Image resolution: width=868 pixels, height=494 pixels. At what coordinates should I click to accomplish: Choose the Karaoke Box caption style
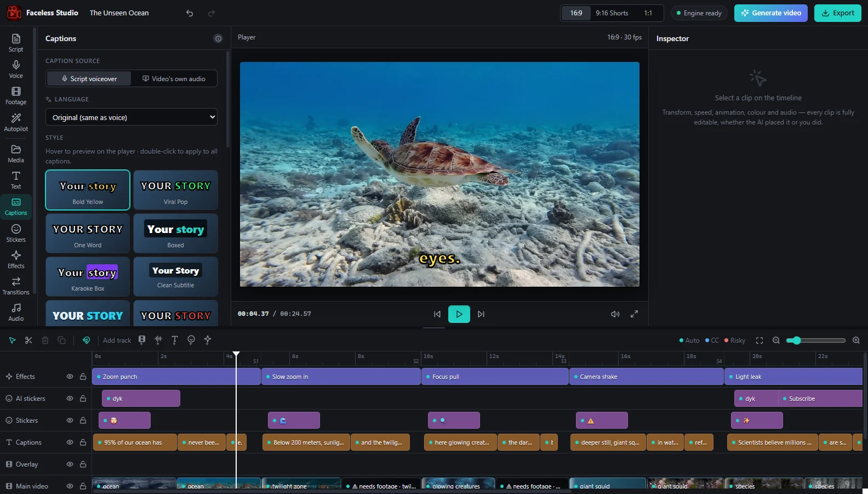tap(88, 276)
